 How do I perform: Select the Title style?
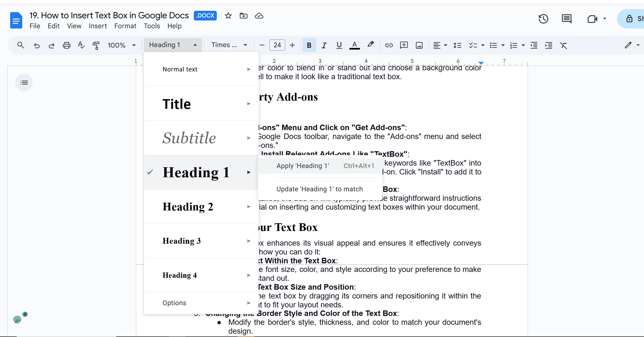coord(201,104)
